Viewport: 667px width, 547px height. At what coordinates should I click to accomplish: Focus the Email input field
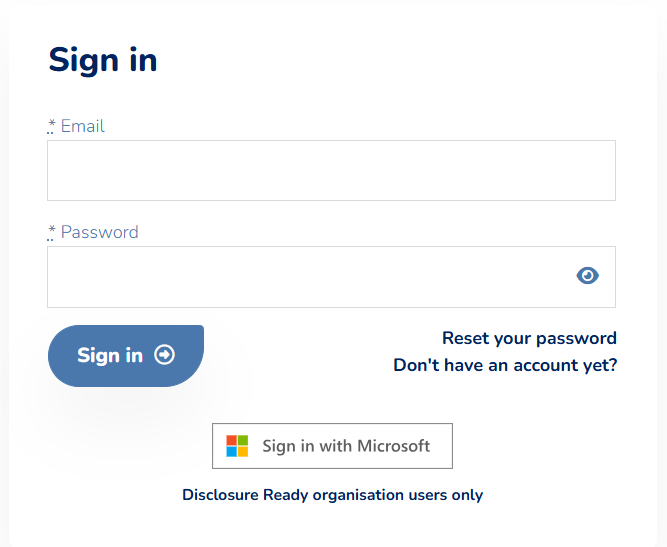pos(331,171)
